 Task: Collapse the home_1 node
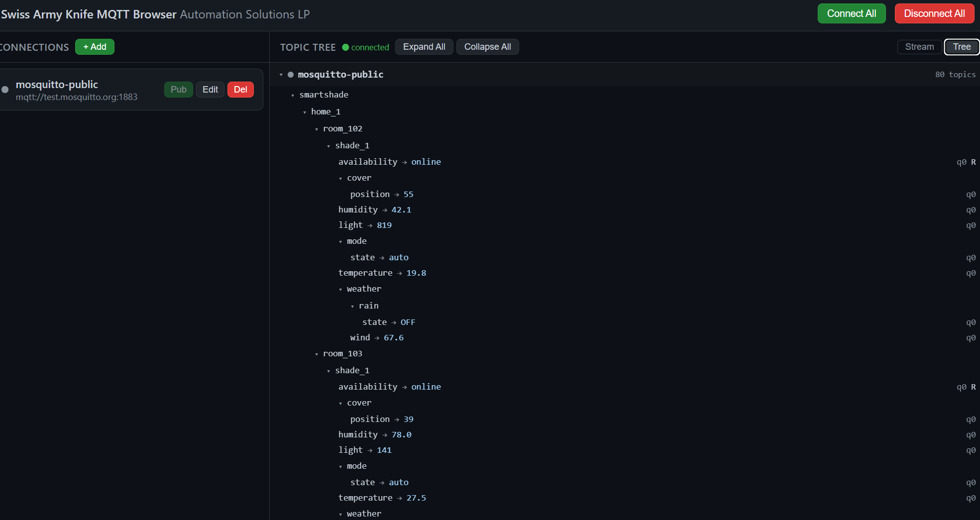(x=305, y=112)
